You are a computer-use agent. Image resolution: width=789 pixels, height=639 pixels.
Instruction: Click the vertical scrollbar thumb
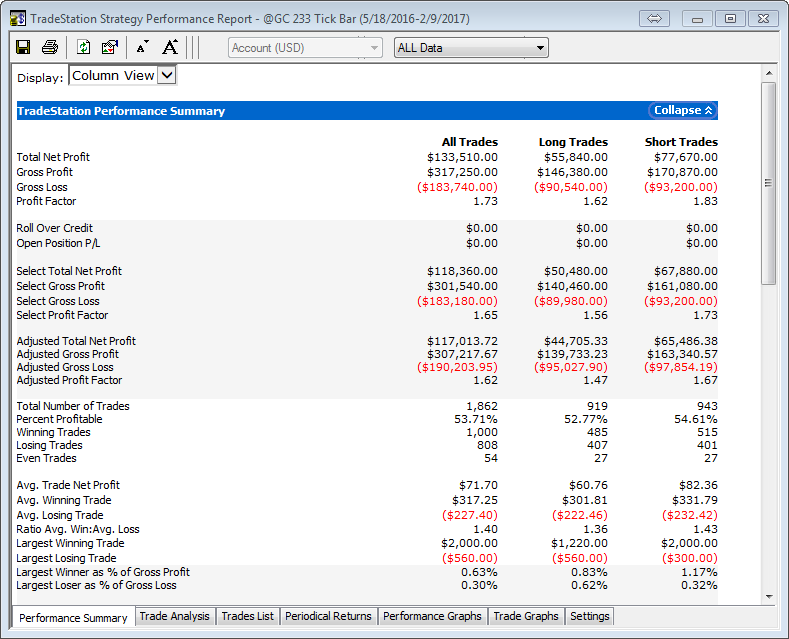click(769, 184)
